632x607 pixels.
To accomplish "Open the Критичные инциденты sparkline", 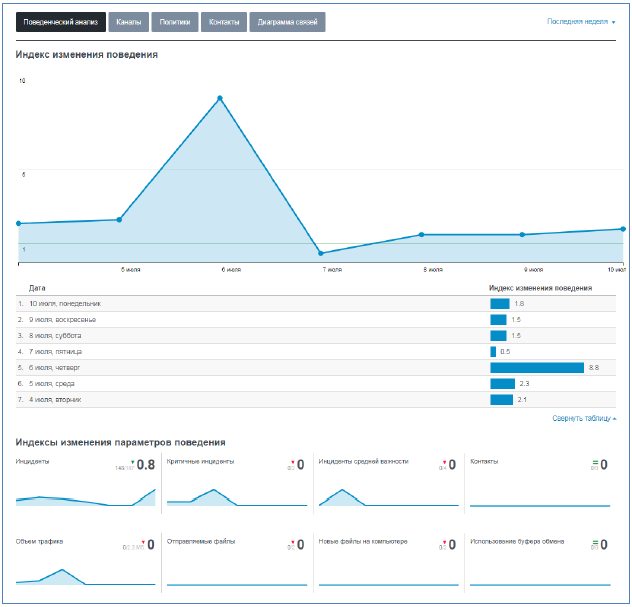I will (x=237, y=497).
